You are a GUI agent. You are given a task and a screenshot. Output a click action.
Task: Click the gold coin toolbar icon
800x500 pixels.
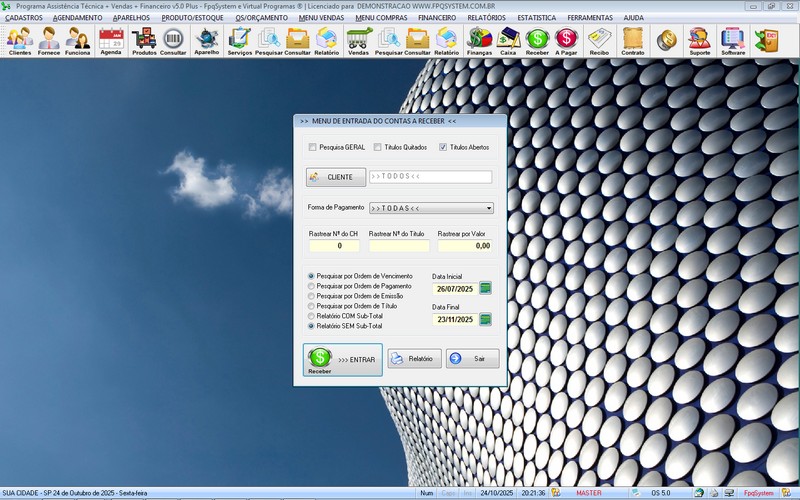tap(666, 40)
